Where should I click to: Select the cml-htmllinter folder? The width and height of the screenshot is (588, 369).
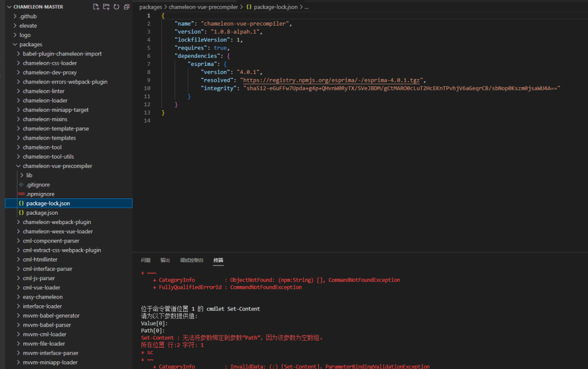click(40, 259)
